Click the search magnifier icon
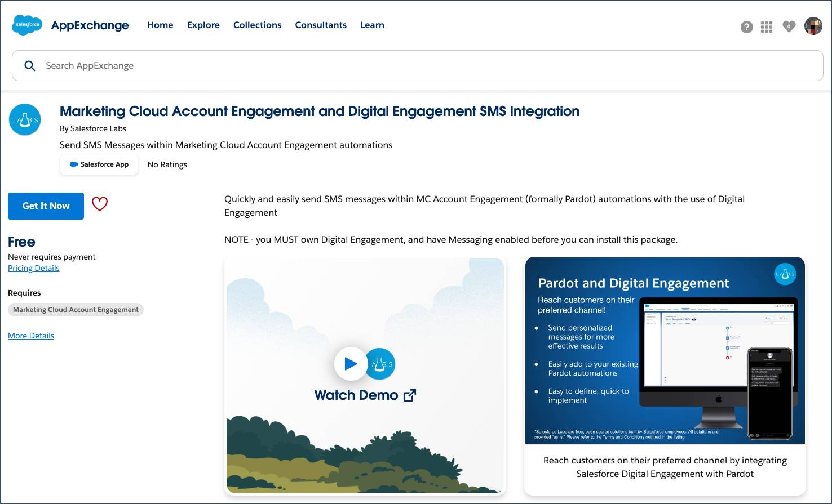Viewport: 832px width, 504px height. click(30, 66)
